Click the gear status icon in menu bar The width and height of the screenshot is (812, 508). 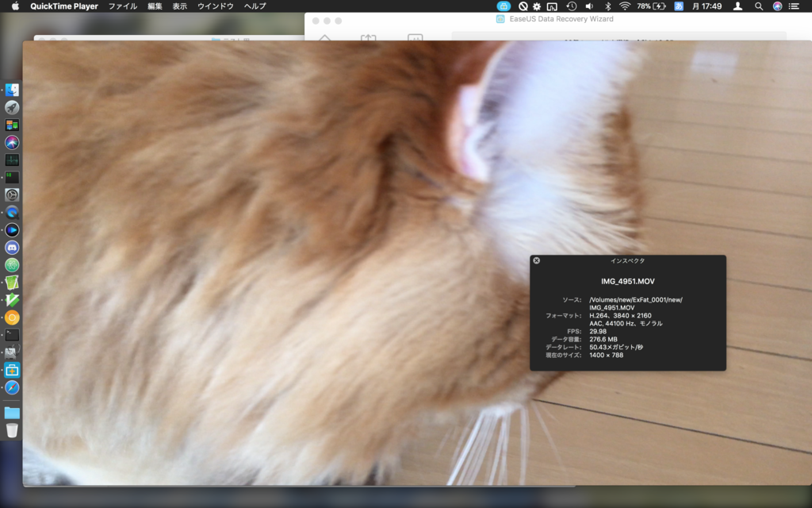click(537, 6)
